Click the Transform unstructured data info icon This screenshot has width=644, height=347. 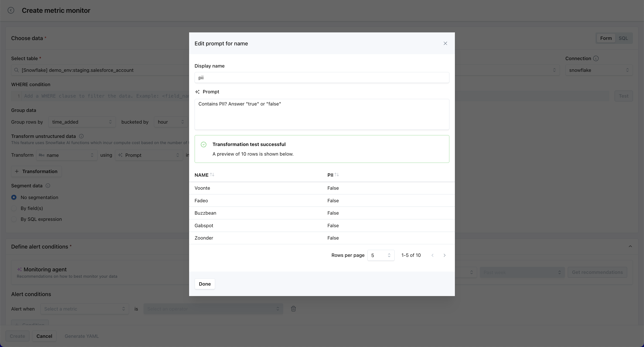(81, 136)
